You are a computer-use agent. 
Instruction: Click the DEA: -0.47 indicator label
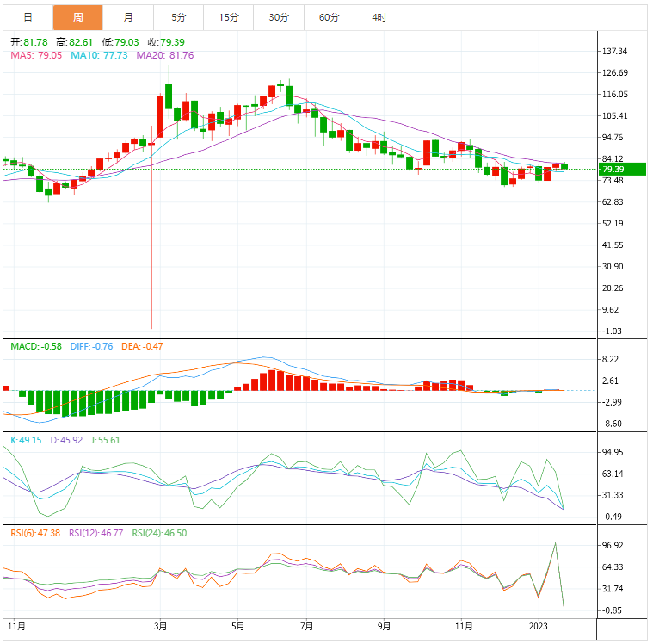(x=141, y=346)
